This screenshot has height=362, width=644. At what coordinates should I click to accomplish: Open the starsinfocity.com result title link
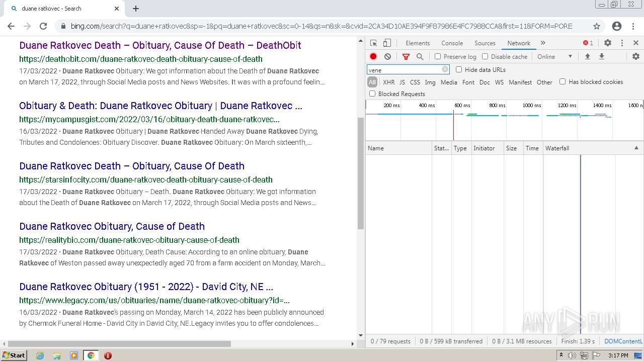click(x=132, y=166)
